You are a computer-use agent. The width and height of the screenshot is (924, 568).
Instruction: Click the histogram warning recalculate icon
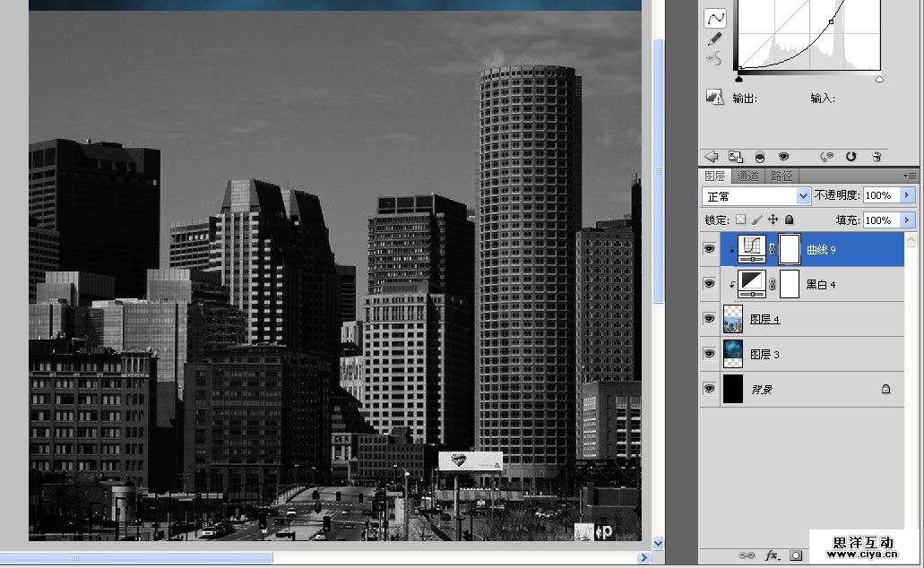[714, 98]
